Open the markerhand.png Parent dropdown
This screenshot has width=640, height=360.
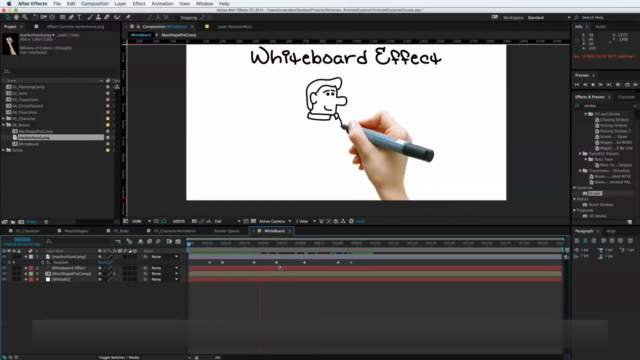[x=165, y=257]
